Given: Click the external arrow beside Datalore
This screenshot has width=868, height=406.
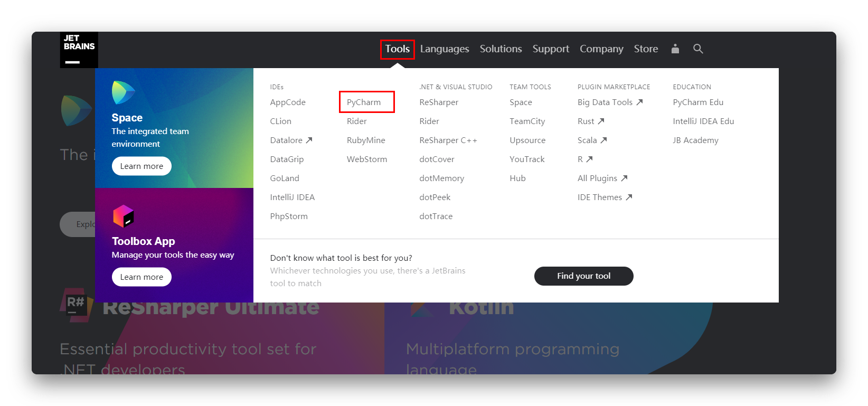Looking at the screenshot, I should (309, 140).
